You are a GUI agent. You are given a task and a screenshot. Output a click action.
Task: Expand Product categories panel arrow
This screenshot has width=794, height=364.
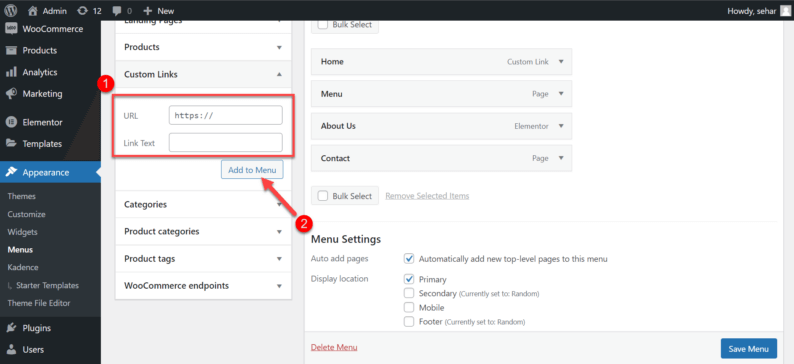[279, 231]
